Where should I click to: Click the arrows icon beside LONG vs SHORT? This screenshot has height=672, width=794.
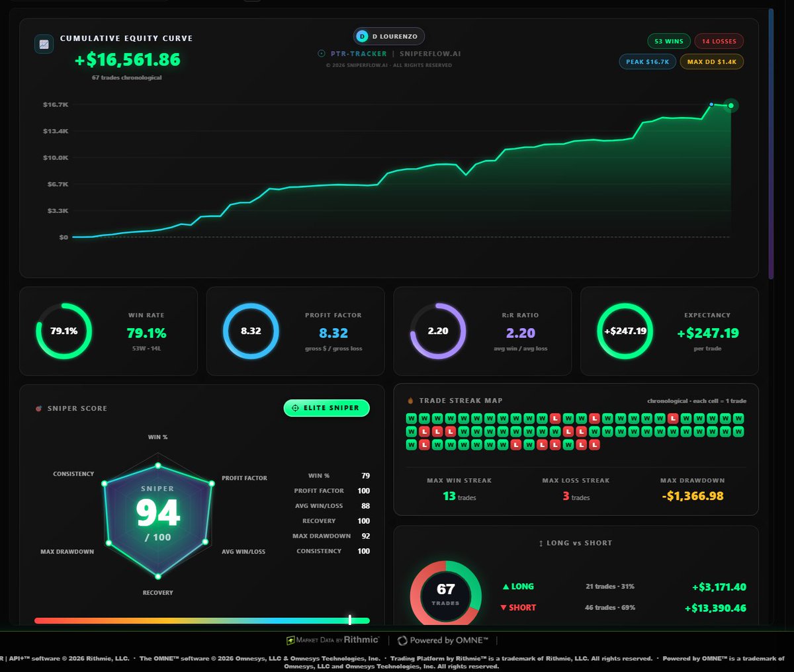pos(541,543)
